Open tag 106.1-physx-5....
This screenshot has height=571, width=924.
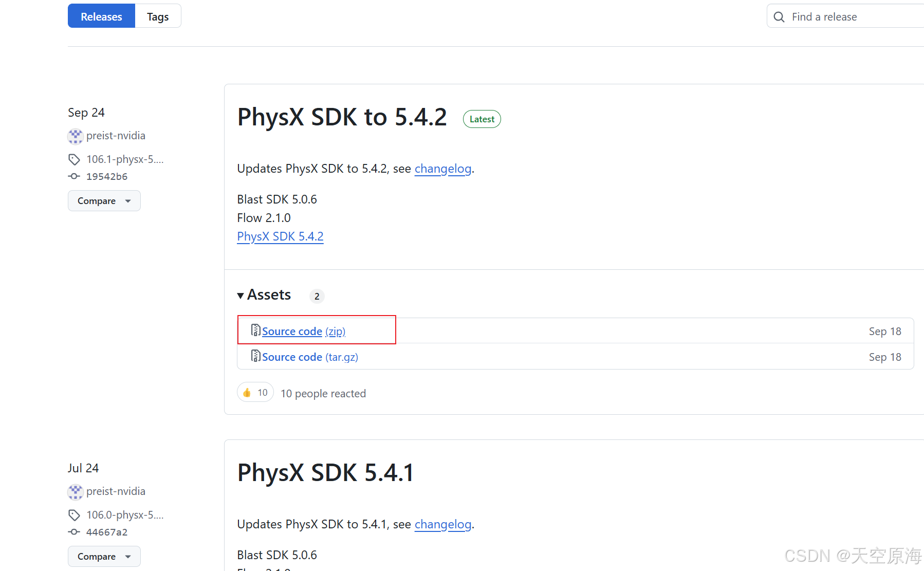[x=125, y=159]
